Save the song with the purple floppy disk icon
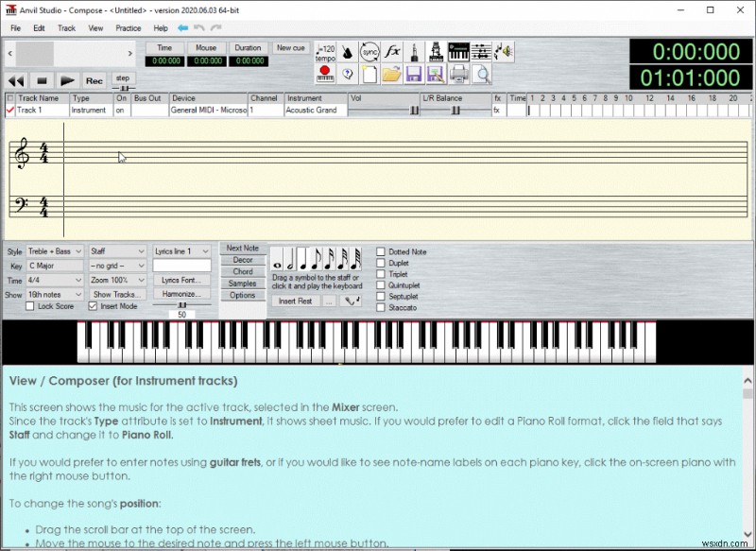 [x=414, y=75]
